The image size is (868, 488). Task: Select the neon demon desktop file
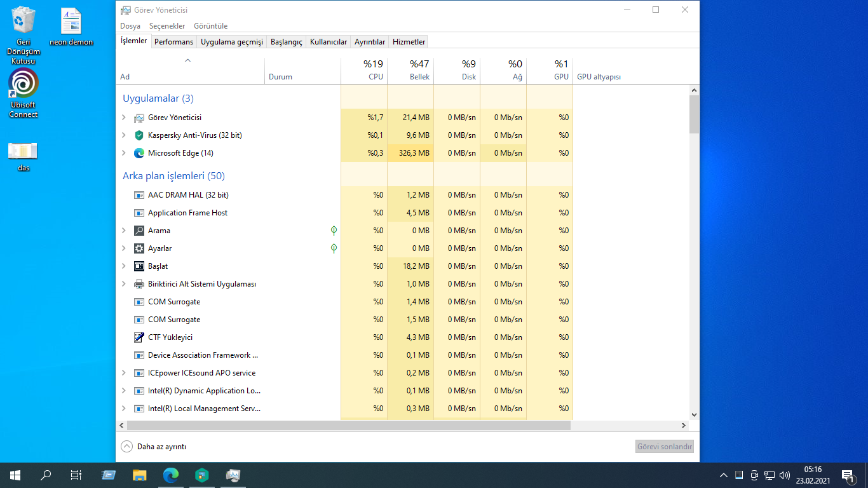[71, 27]
